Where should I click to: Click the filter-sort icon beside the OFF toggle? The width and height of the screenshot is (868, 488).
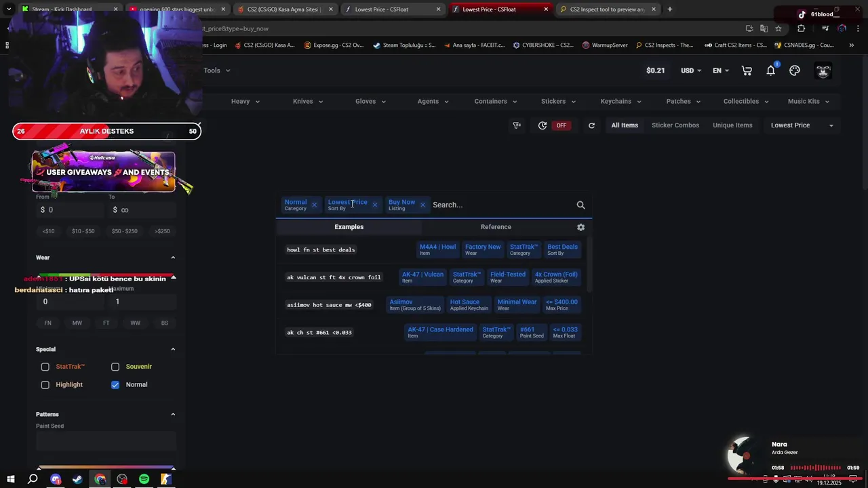pyautogui.click(x=517, y=125)
